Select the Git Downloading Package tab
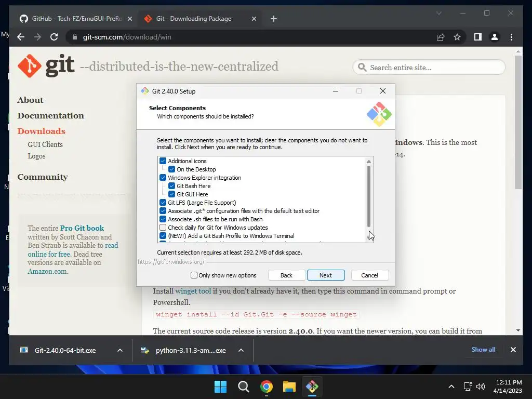Image resolution: width=532 pixels, height=399 pixels. pos(200,19)
